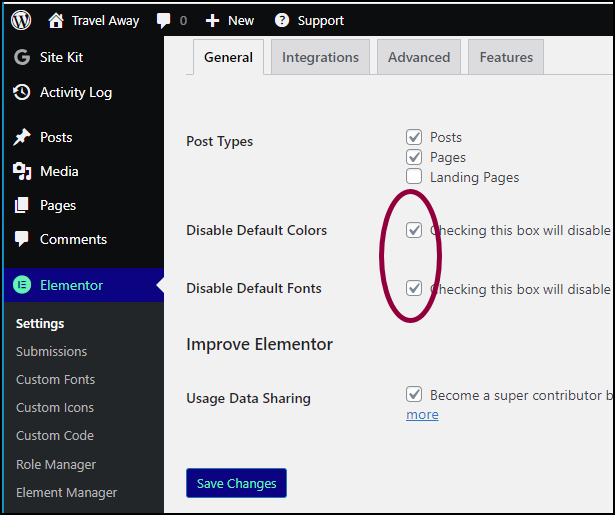Open the comments bubble icon in admin bar

[164, 21]
